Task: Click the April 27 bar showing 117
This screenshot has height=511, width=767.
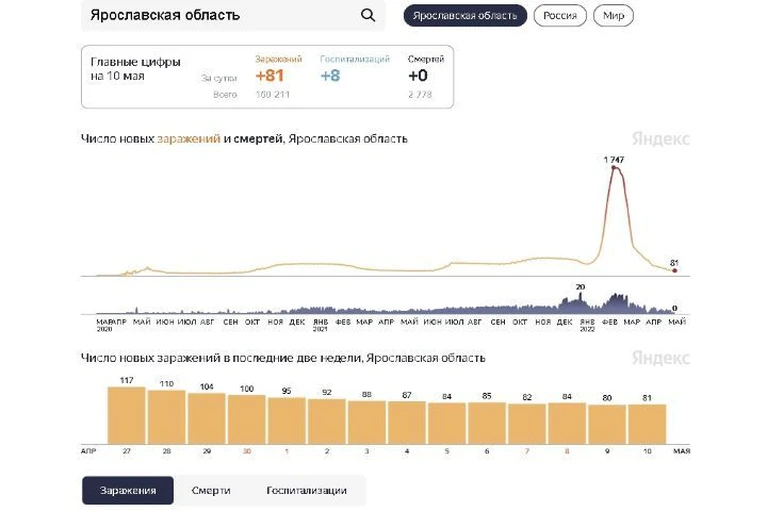Action: point(127,416)
